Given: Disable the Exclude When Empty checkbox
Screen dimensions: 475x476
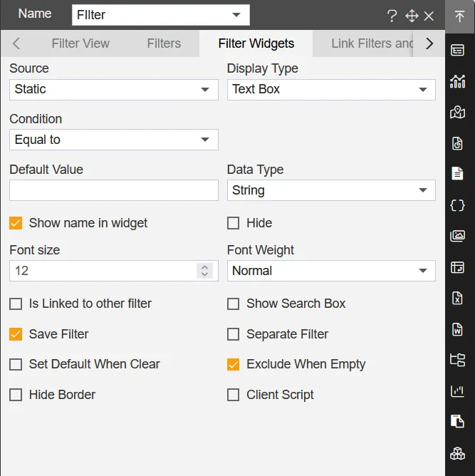Looking at the screenshot, I should coord(233,364).
